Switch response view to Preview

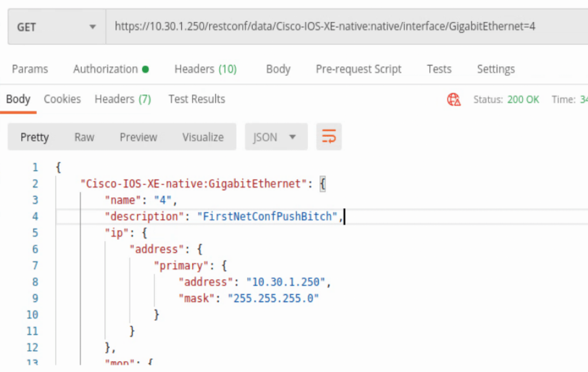coord(138,137)
